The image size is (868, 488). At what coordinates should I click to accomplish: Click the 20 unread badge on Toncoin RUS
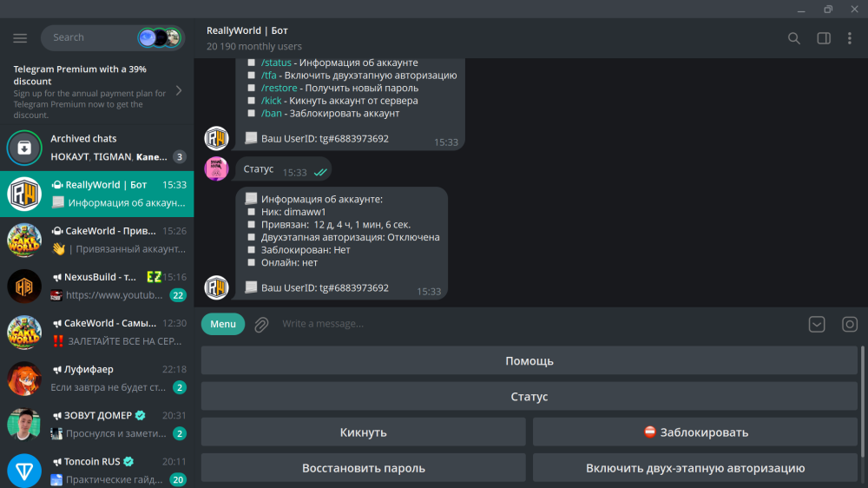click(x=178, y=479)
